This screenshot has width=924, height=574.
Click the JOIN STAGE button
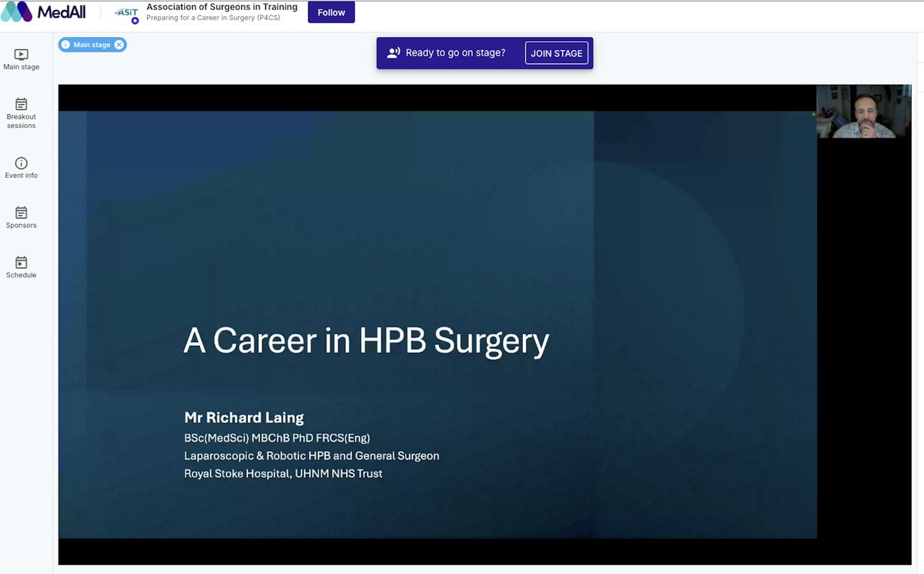tap(557, 53)
